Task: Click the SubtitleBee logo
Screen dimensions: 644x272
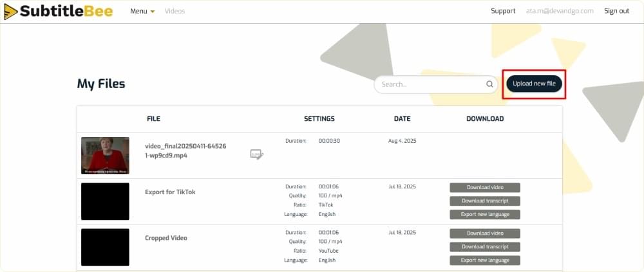Action: (x=57, y=11)
